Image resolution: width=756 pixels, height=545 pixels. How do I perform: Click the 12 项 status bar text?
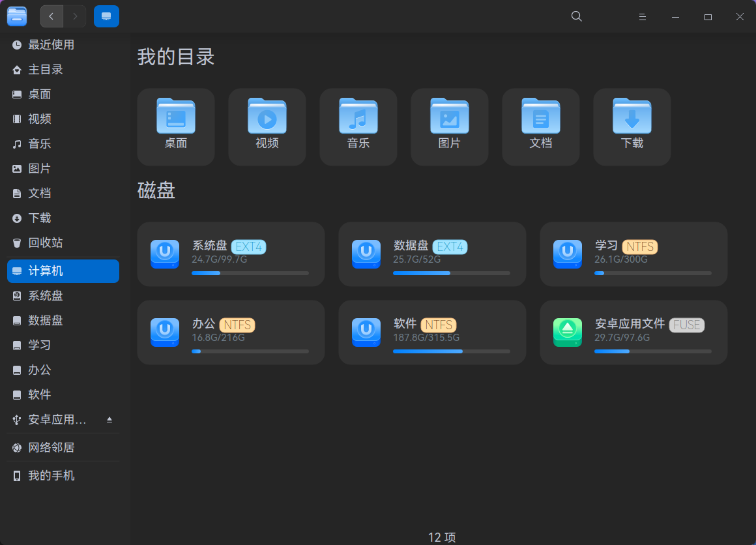[442, 537]
